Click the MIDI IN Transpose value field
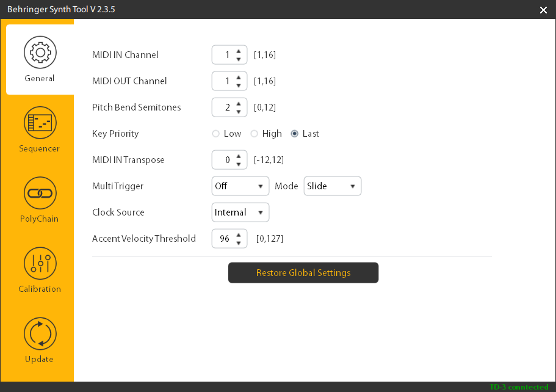This screenshot has height=392, width=556. (223, 160)
